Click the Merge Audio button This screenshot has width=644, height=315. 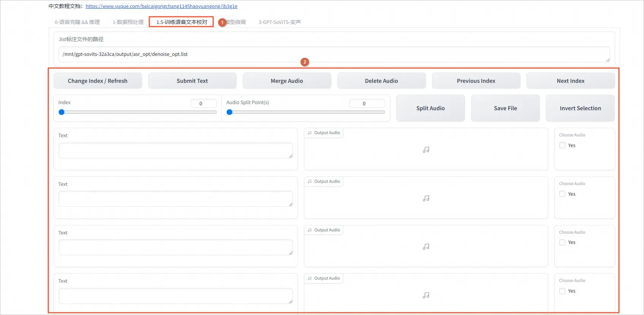(x=287, y=81)
